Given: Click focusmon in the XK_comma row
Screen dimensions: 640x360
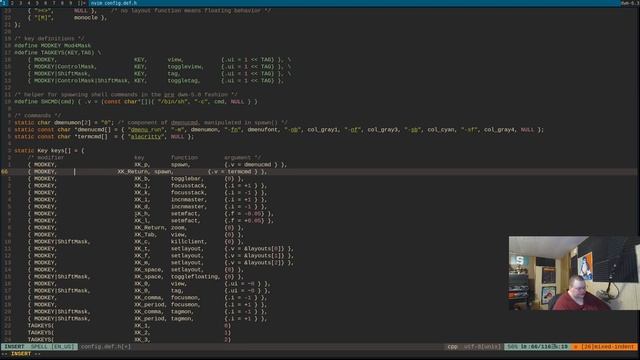Looking at the screenshot, I should [186, 297].
